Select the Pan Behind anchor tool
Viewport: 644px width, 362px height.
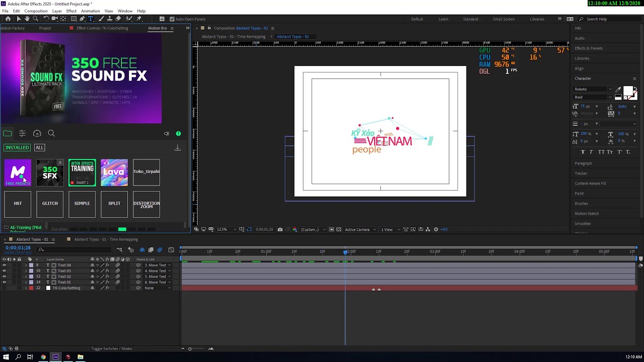point(63,19)
